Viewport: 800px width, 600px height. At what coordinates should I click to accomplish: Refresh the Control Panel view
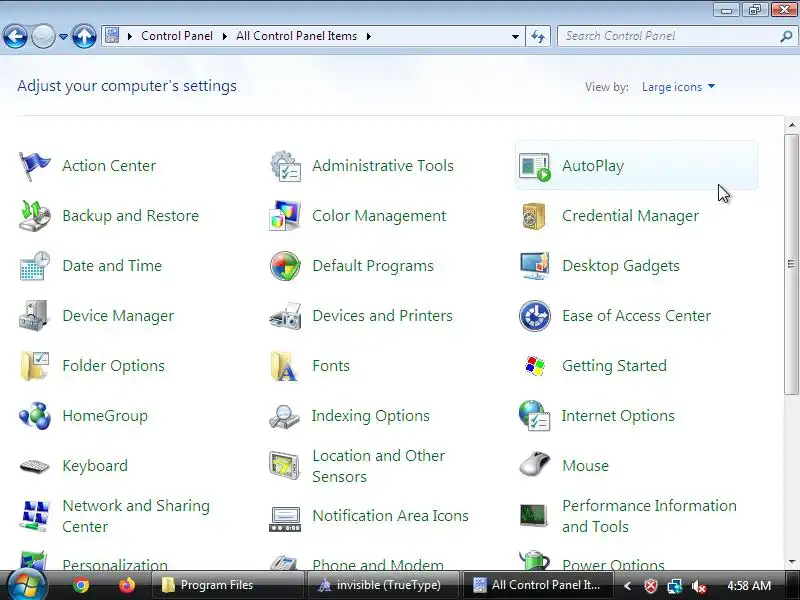pos(538,36)
